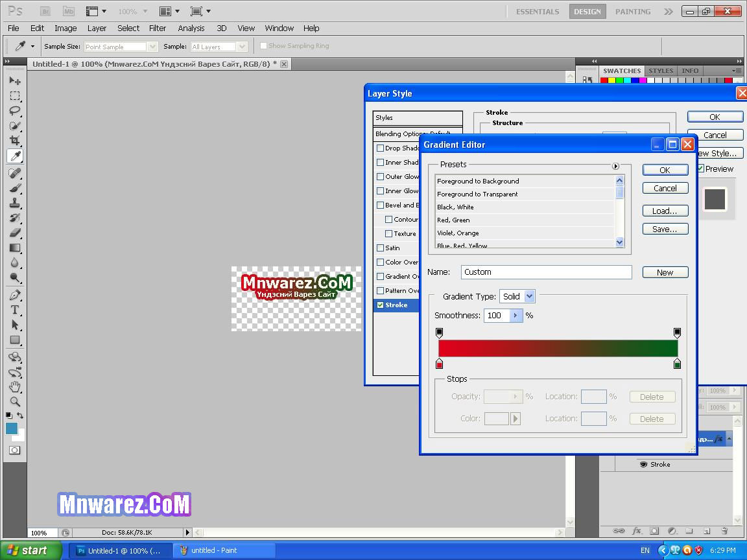The height and width of the screenshot is (560, 747).
Task: Click Cancel in Gradient Editor
Action: coord(665,188)
